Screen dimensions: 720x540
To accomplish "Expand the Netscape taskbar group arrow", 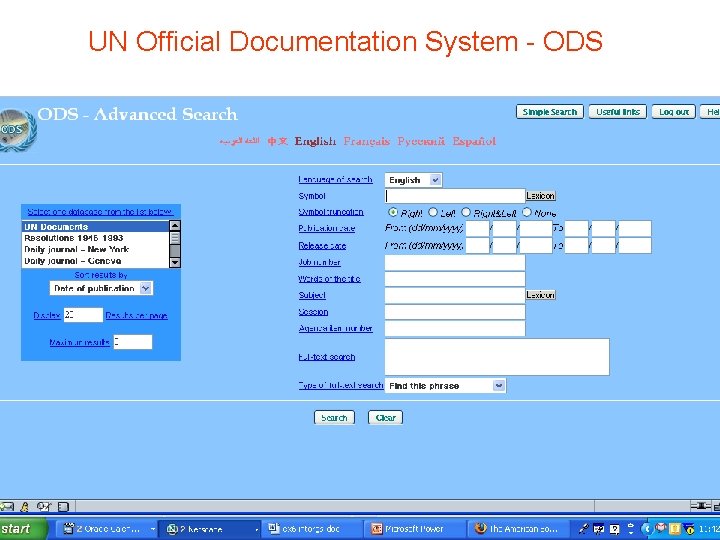I will 256,529.
